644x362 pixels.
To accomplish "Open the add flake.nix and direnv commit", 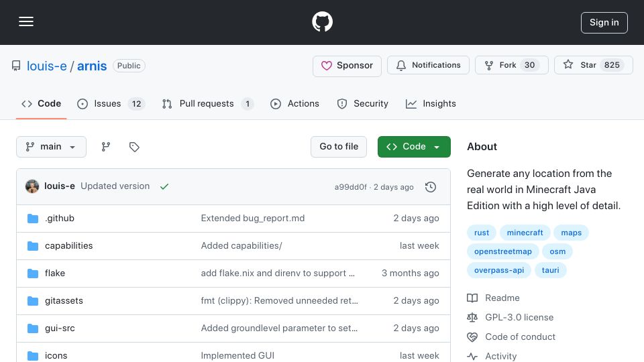I will (278, 273).
